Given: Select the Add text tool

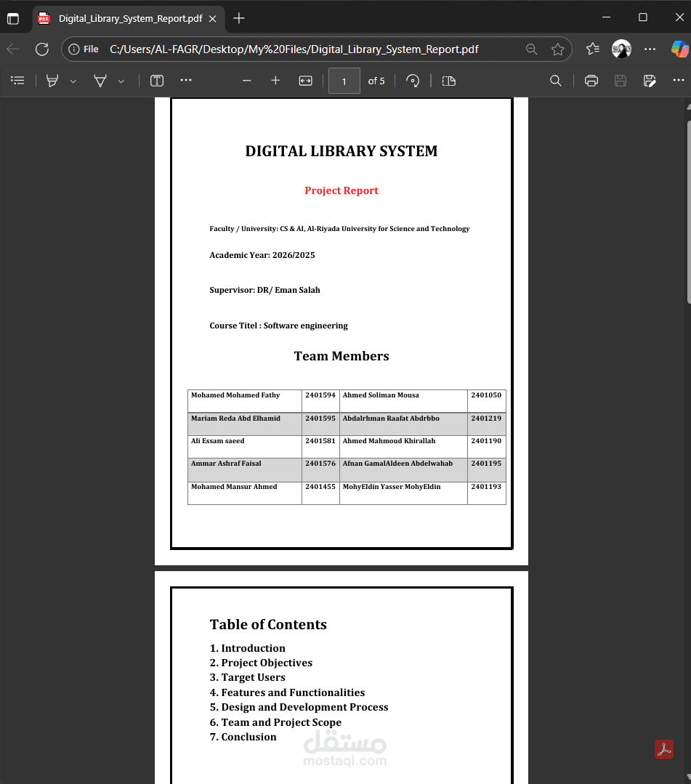Looking at the screenshot, I should coord(157,81).
